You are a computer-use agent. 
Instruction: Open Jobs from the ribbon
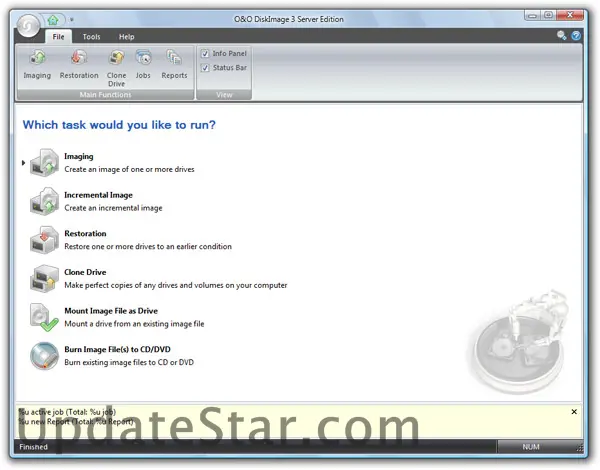click(x=143, y=65)
